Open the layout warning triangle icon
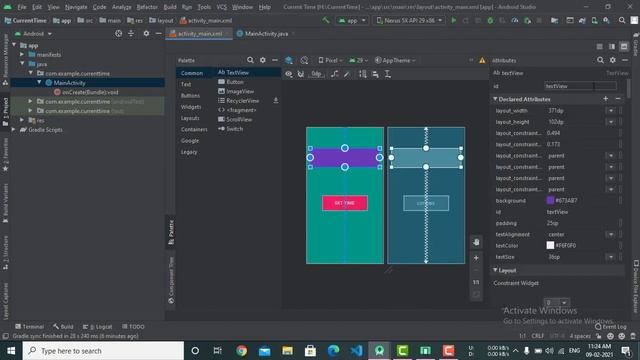The image size is (640, 360). pyautogui.click(x=482, y=60)
